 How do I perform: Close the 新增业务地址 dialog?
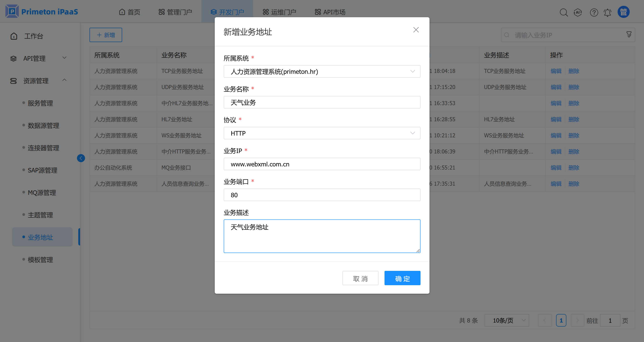pyautogui.click(x=416, y=30)
